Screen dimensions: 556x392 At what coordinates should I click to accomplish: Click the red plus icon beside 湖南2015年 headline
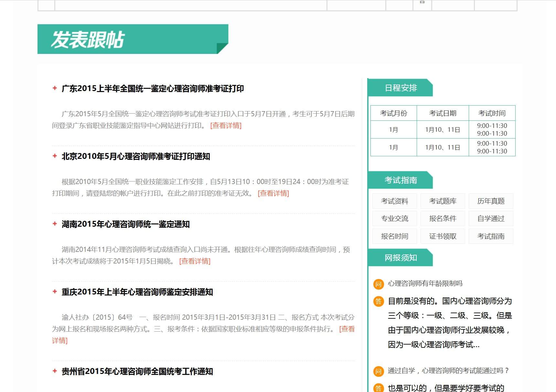click(55, 223)
